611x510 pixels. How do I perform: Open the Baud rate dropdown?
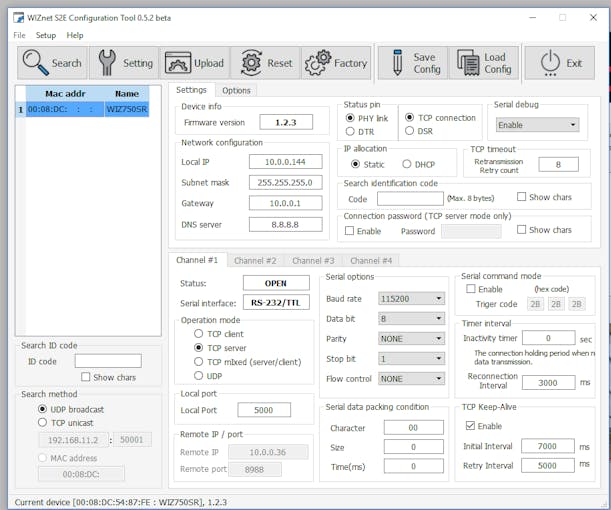pyautogui.click(x=410, y=298)
